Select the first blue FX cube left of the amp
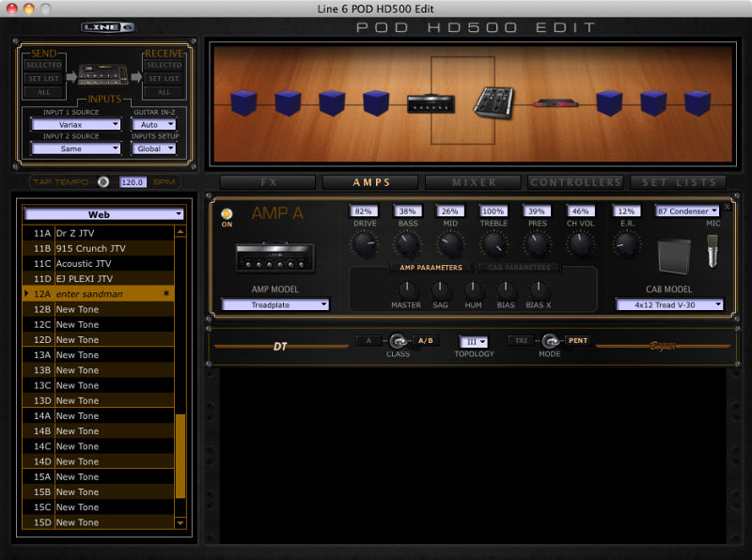 243,102
